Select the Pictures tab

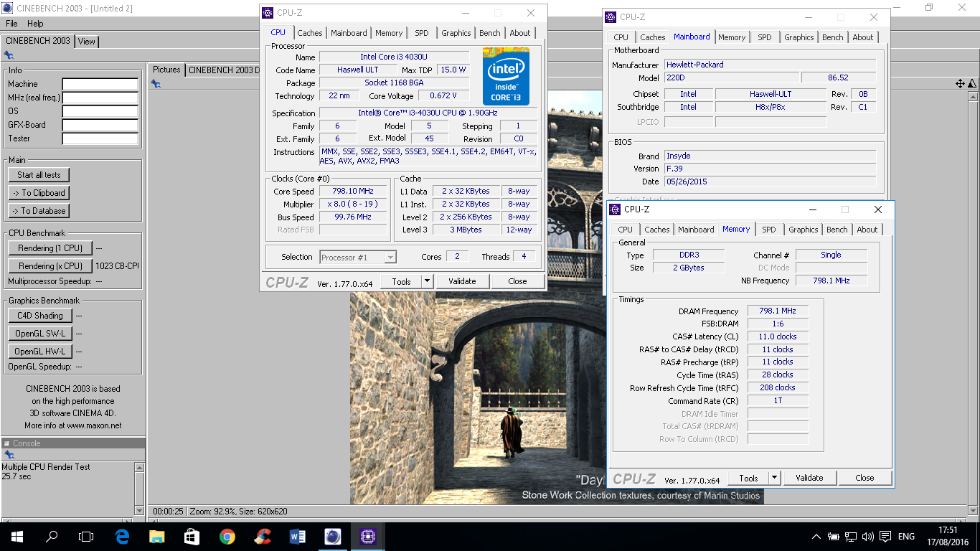166,70
